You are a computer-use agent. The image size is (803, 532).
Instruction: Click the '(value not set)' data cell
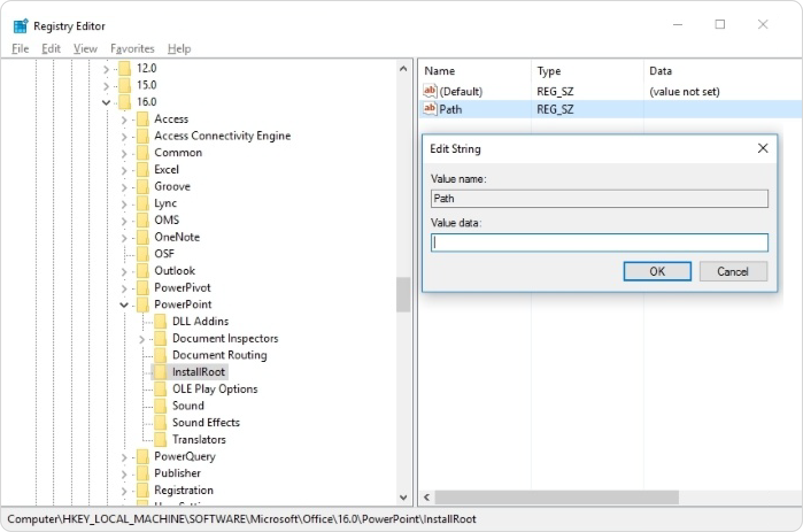click(x=684, y=91)
